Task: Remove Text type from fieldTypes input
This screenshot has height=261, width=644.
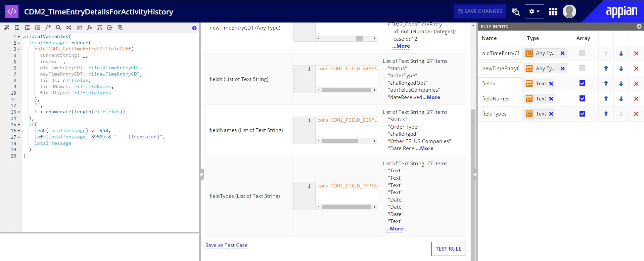Action: (551, 114)
